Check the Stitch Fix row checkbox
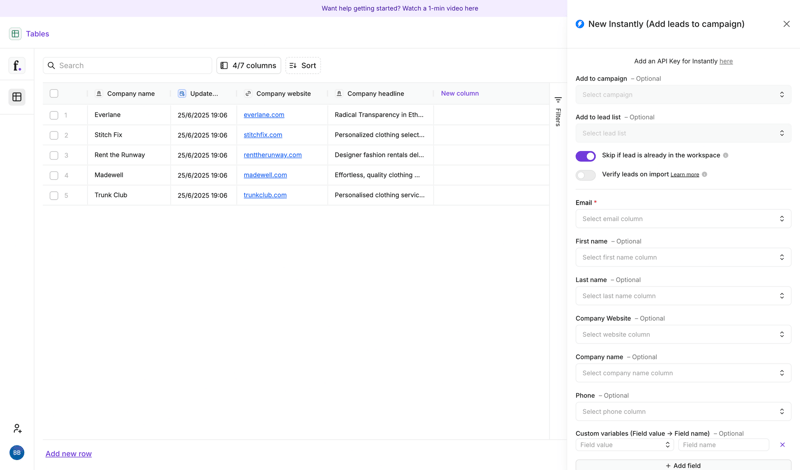Viewport: 800px width, 470px height. pyautogui.click(x=54, y=135)
